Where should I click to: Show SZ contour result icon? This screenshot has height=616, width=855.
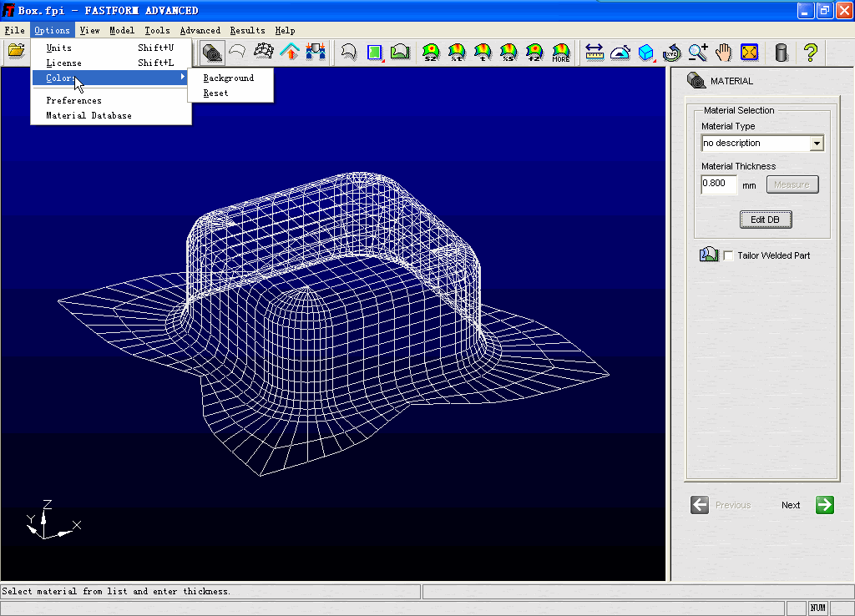(431, 53)
